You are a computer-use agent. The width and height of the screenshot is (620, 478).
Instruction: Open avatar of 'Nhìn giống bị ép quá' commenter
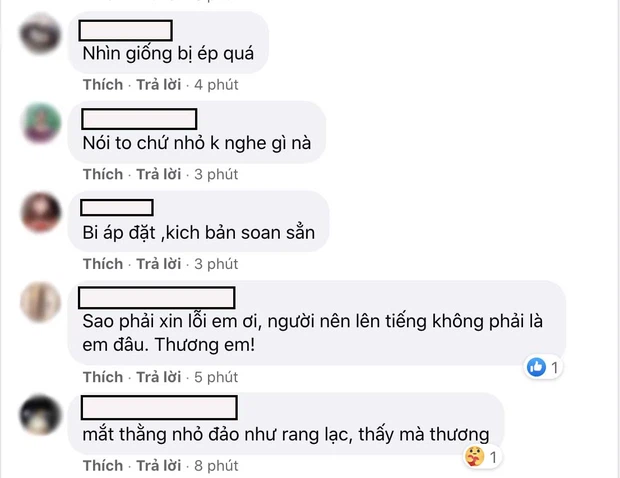click(x=40, y=34)
